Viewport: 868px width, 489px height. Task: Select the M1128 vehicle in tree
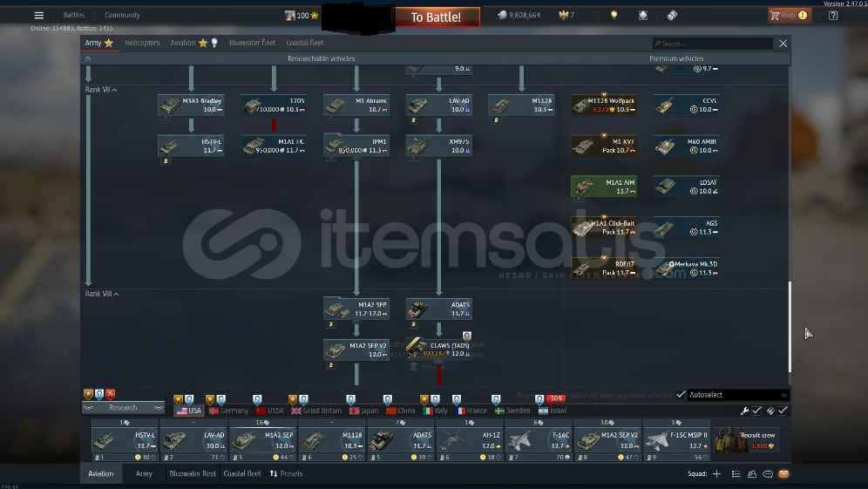pyautogui.click(x=521, y=105)
